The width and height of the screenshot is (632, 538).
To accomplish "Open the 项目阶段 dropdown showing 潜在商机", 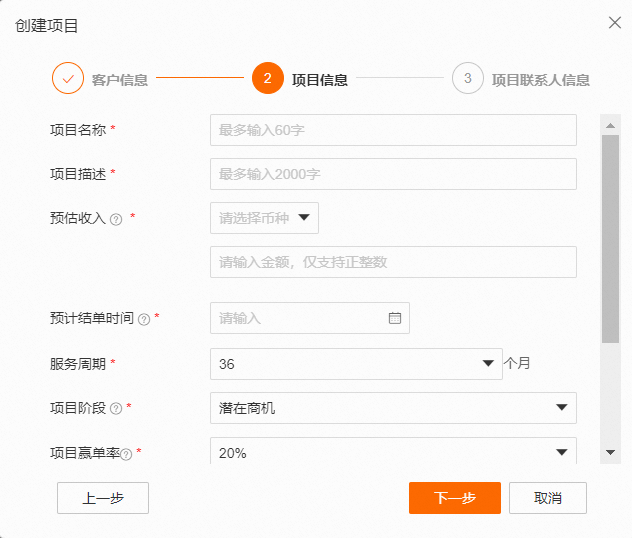I will (393, 408).
